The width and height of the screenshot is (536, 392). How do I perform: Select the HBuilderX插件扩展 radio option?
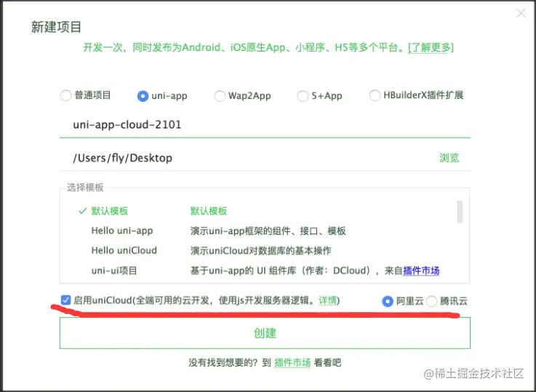pyautogui.click(x=375, y=95)
